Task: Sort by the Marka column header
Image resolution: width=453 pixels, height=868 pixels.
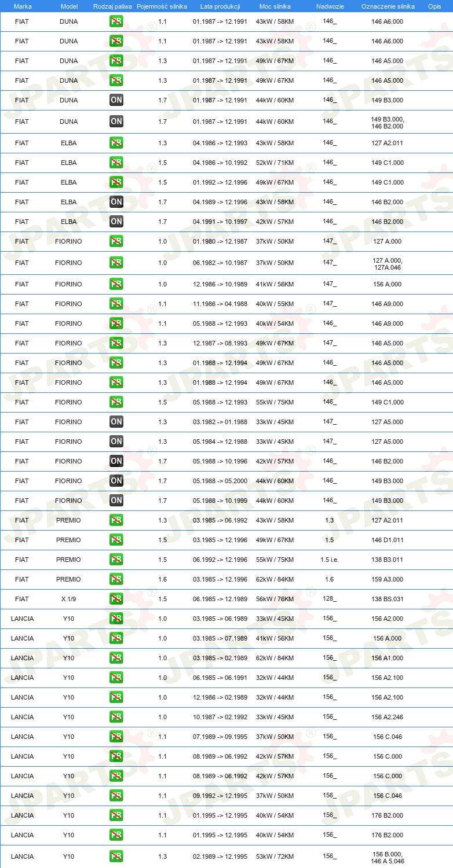Action: (x=23, y=6)
